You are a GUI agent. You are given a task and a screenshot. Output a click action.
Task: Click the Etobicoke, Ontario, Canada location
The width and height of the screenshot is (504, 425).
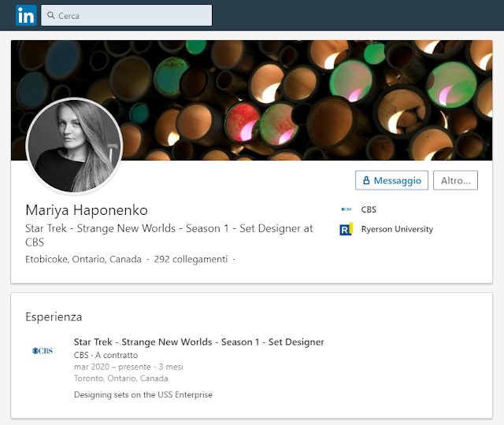click(83, 259)
